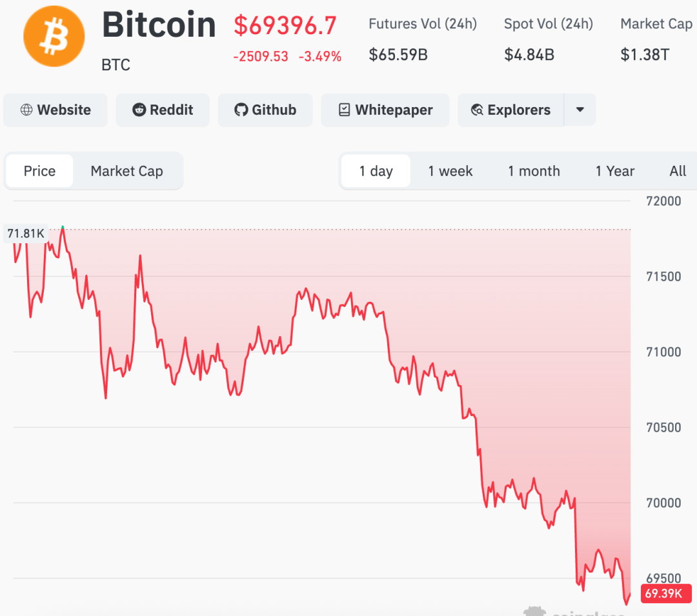Click the 71.81K high price marker
Screen dimensions: 697x616
(26, 233)
